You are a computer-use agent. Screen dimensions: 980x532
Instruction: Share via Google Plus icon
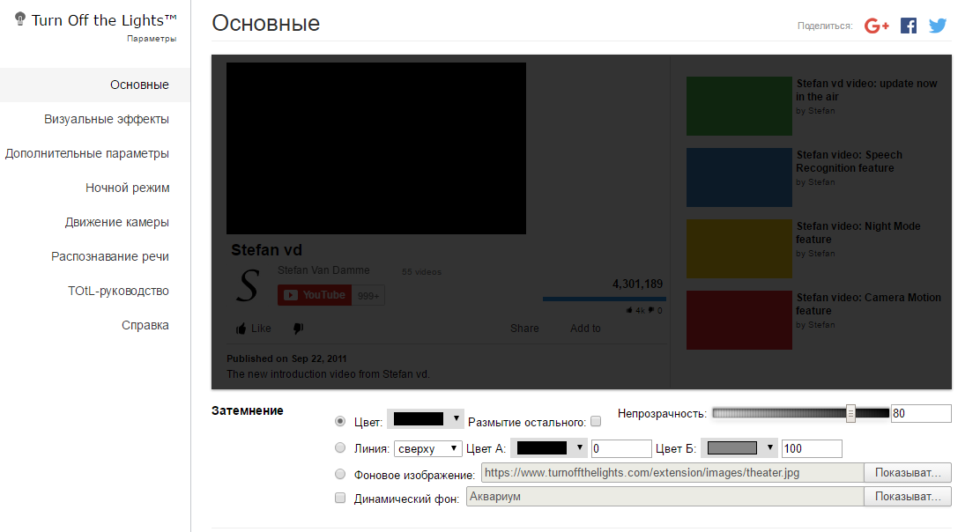876,26
